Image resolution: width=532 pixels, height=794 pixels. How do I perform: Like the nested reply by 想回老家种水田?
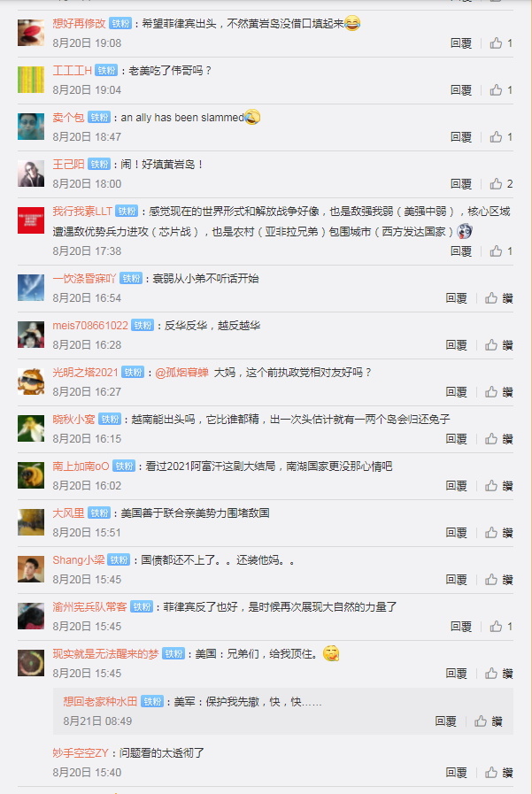pyautogui.click(x=488, y=721)
